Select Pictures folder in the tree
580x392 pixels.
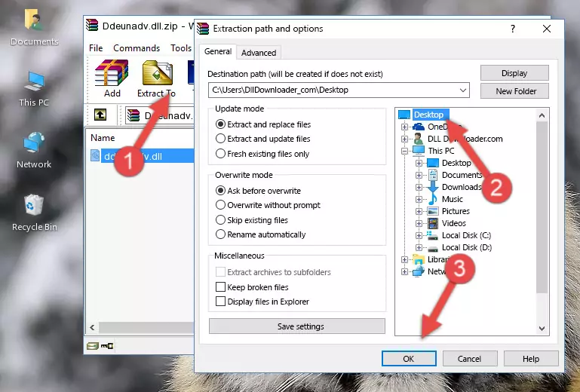(456, 212)
